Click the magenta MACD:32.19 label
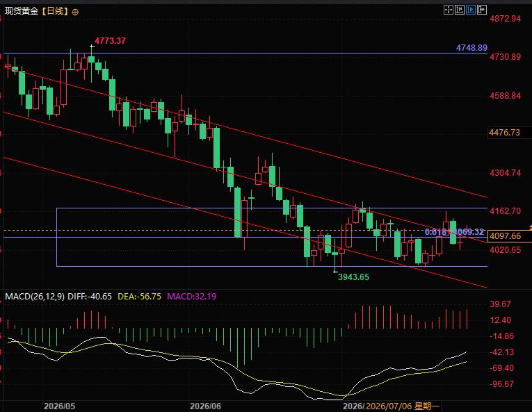Image resolution: width=532 pixels, height=412 pixels. (192, 297)
